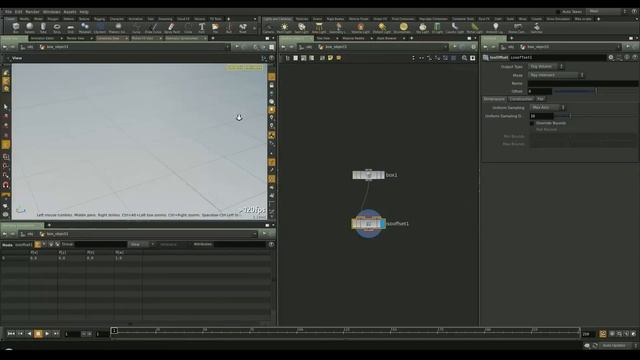This screenshot has height=360, width=640.
Task: Select the Torus shelf tool
Action: click(x=57, y=28)
